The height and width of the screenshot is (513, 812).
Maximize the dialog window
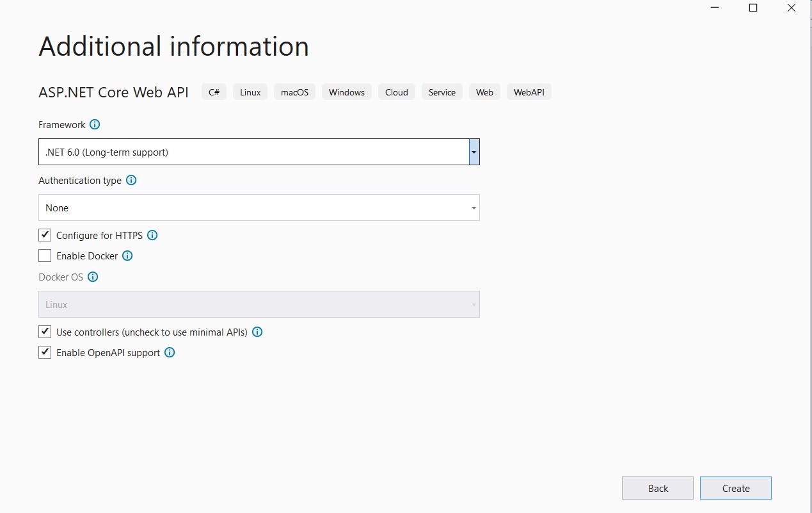click(x=753, y=8)
